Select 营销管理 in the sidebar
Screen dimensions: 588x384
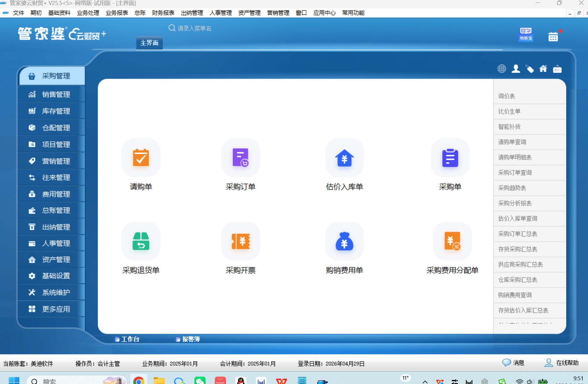tap(51, 161)
